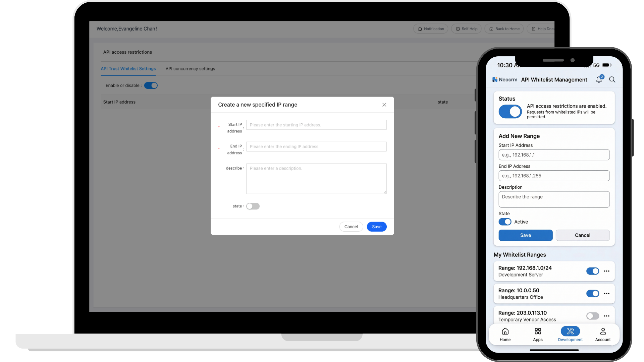Toggle Development Server range off
644x362 pixels.
(x=592, y=271)
